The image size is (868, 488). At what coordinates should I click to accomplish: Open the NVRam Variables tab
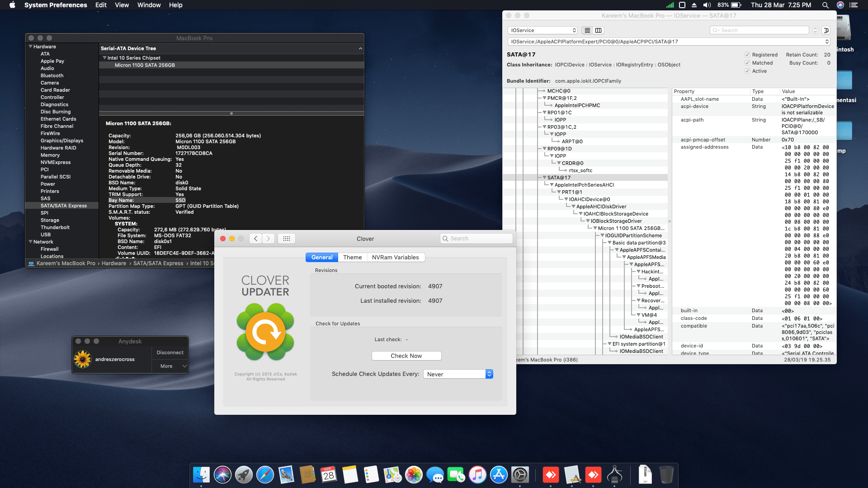point(395,257)
